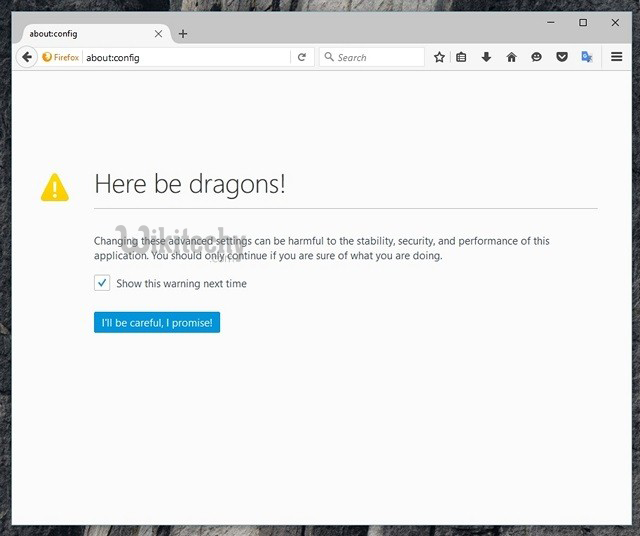Click the translate extension icon
This screenshot has height=536, width=640.
(x=587, y=57)
